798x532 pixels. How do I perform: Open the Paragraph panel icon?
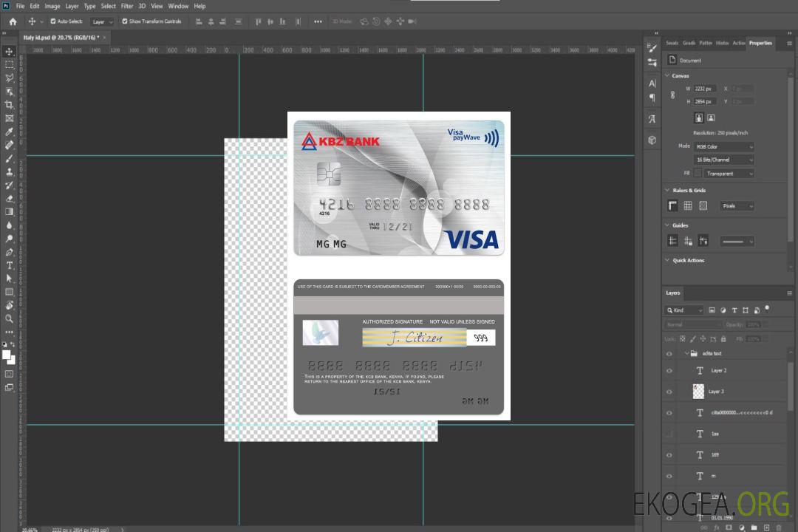(652, 98)
